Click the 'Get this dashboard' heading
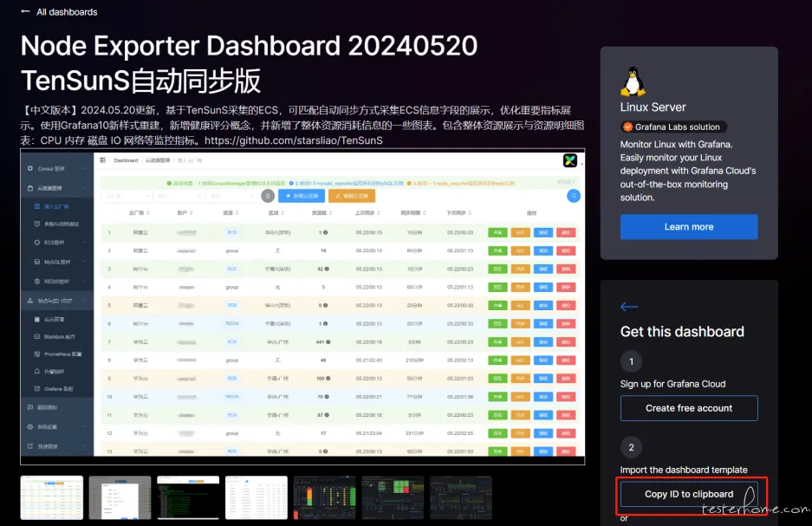 [x=682, y=332]
